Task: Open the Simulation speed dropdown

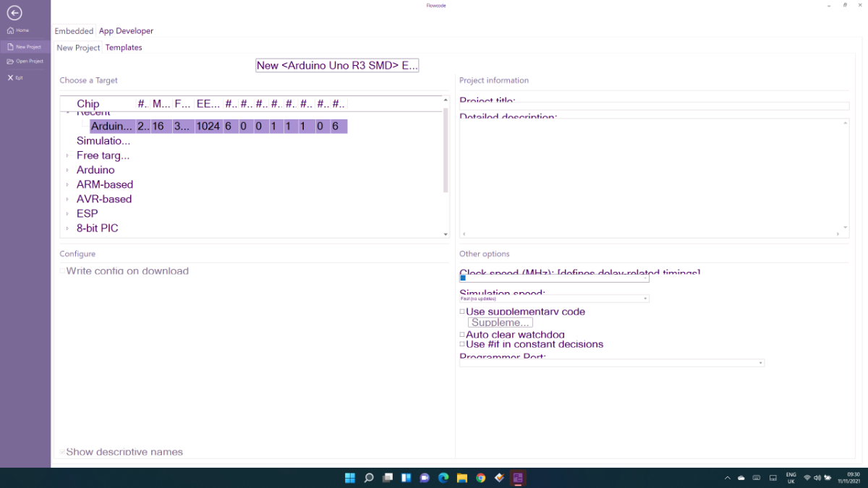Action: [554, 299]
